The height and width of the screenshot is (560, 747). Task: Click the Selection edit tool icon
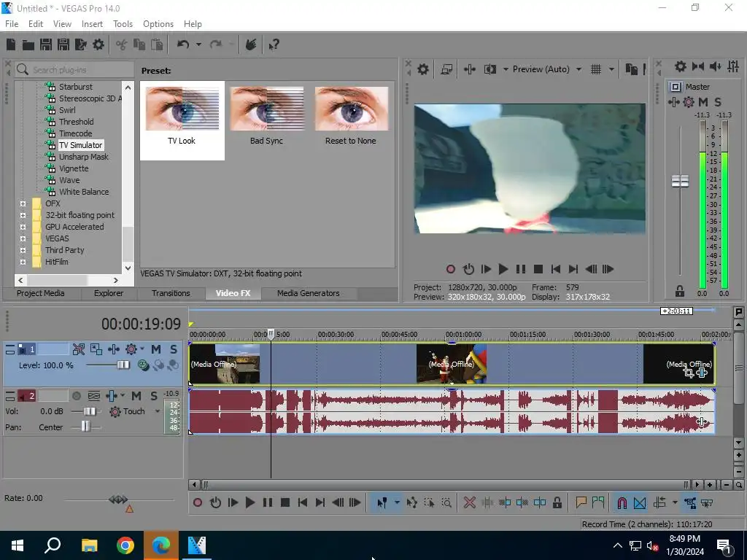point(429,502)
